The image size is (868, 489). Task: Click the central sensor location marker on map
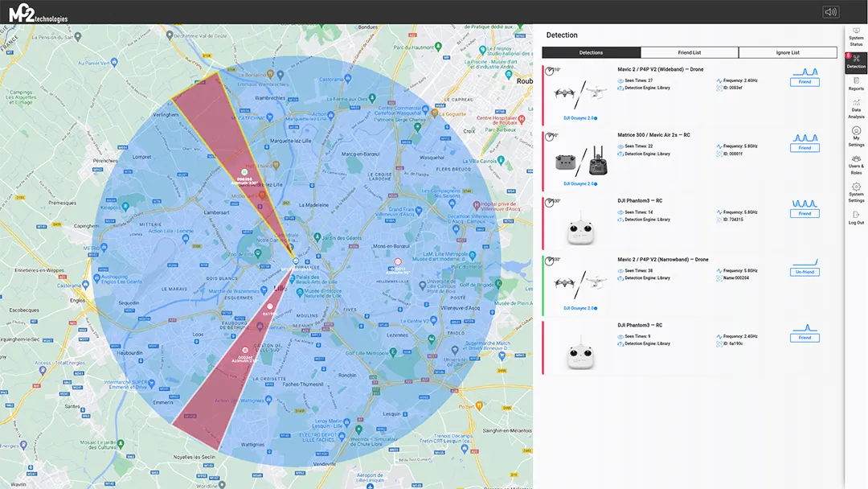296,261
